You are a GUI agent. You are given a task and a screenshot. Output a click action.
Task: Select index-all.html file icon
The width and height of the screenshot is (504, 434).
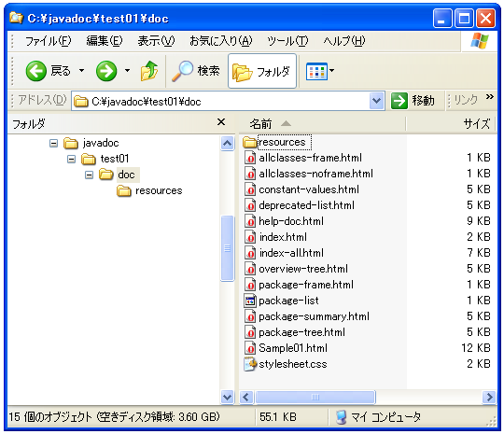[x=250, y=253]
